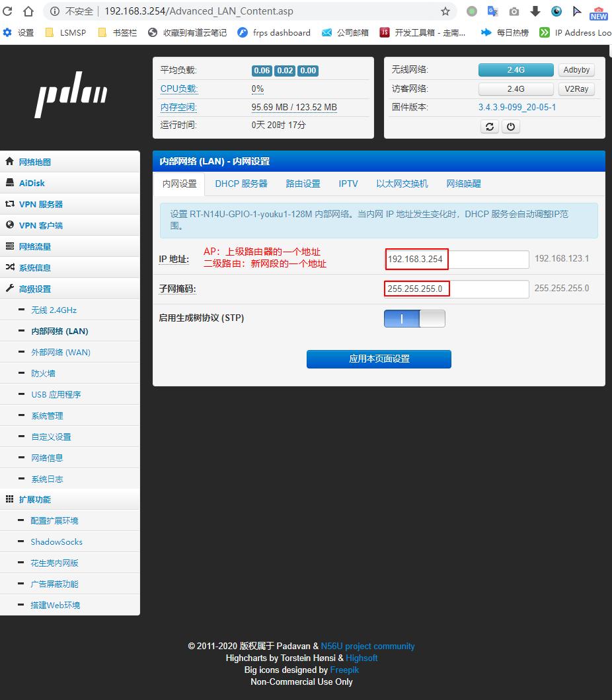
Task: Click the IP 地址 input field
Action: pyautogui.click(x=457, y=259)
